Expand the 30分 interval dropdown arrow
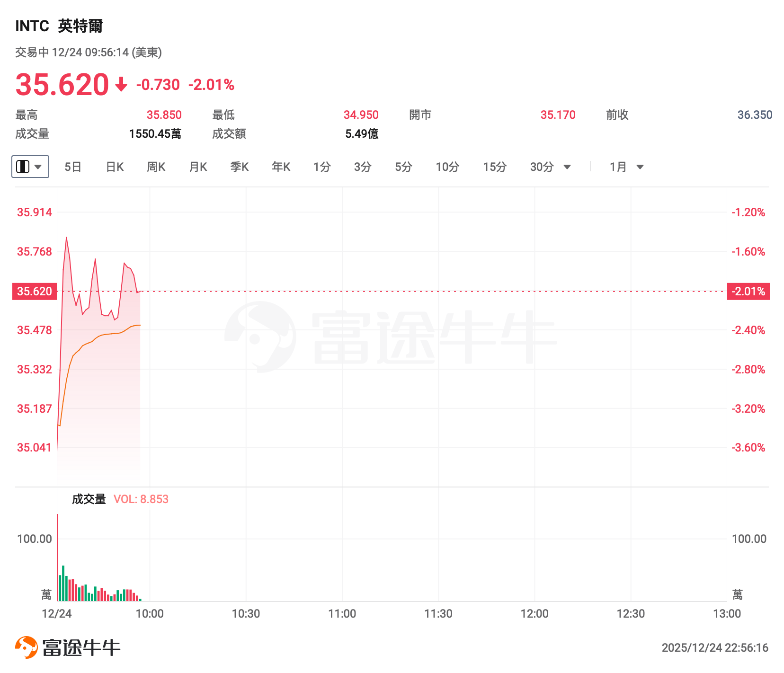Viewport: 784px width, 673px height. click(x=567, y=167)
